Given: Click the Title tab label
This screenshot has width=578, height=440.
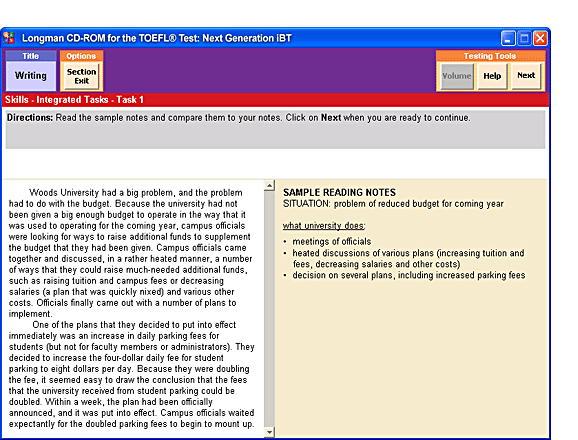Looking at the screenshot, I should 31,56.
